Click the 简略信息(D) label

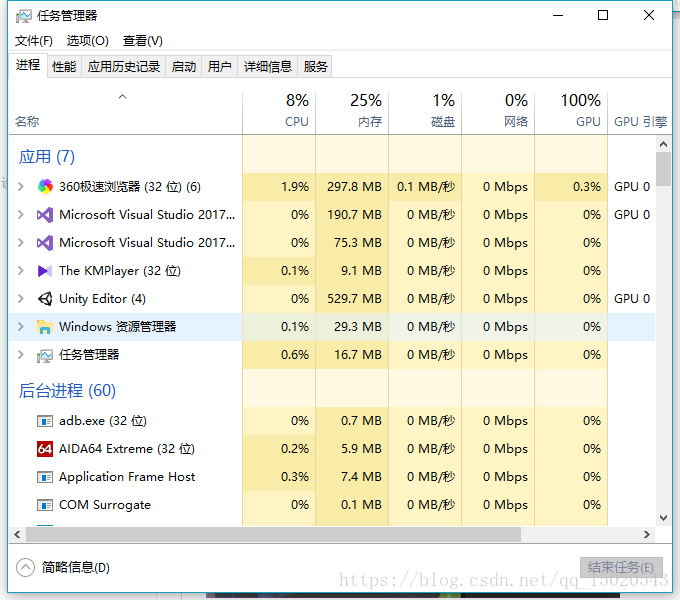pos(76,567)
